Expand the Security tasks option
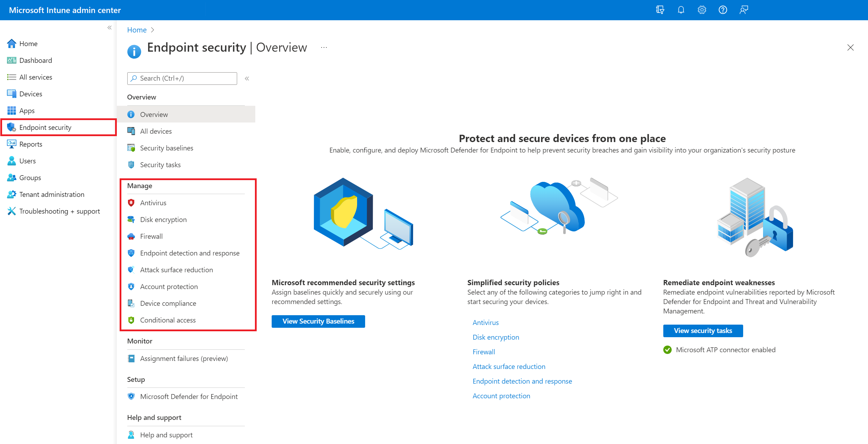The image size is (868, 444). 159,164
